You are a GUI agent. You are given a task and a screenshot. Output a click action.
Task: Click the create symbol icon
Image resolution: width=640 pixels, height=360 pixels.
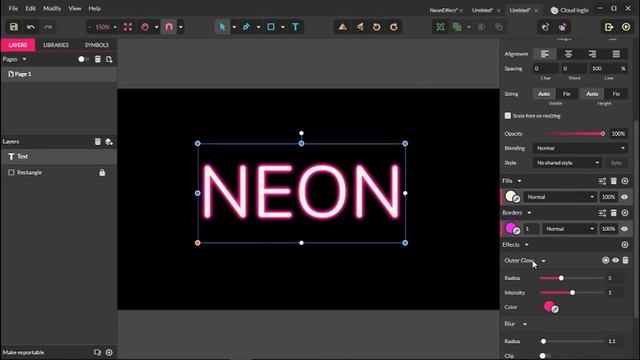545,27
